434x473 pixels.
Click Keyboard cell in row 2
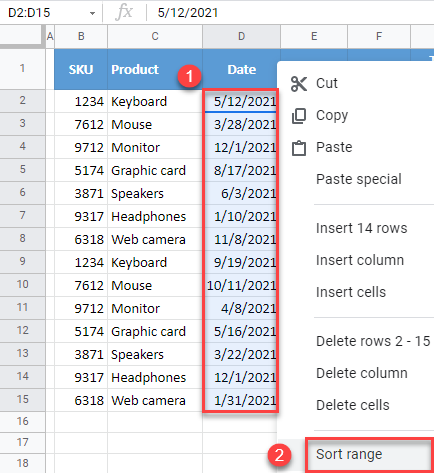click(x=155, y=101)
